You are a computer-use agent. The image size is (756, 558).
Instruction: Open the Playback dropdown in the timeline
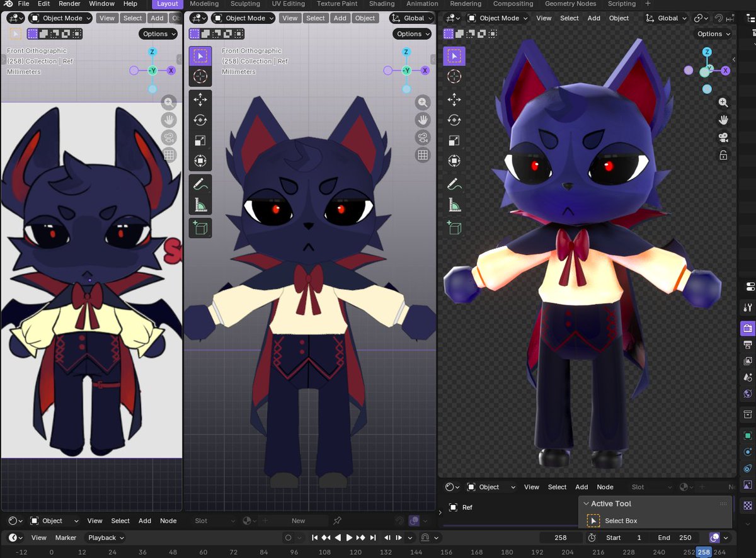coord(105,538)
